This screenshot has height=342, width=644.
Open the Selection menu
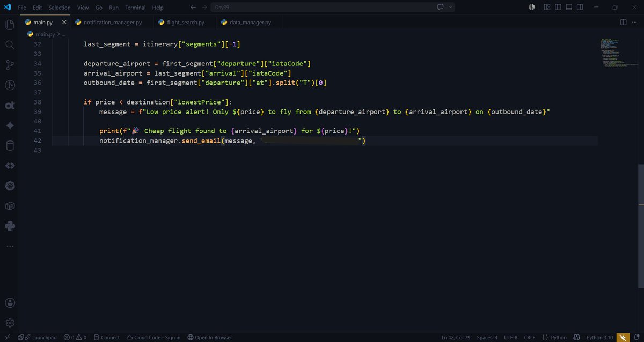tap(60, 8)
